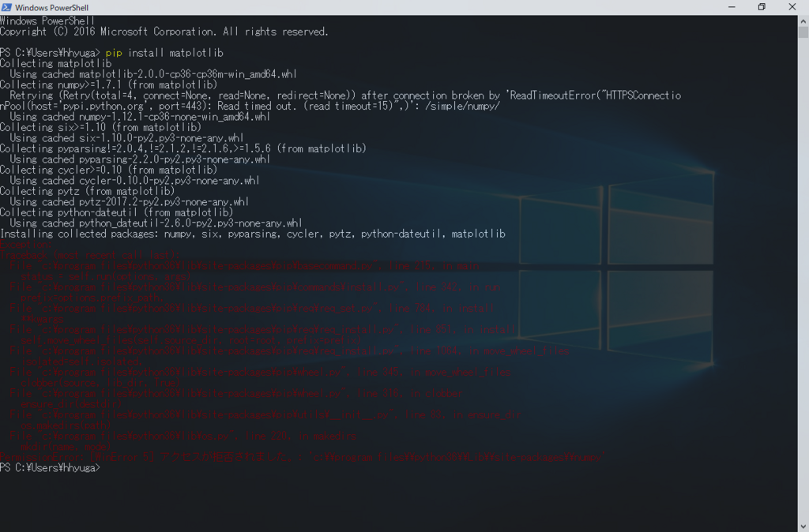Click the ReadTimeoutError retry message line
This screenshot has height=532, width=809.
(341, 100)
